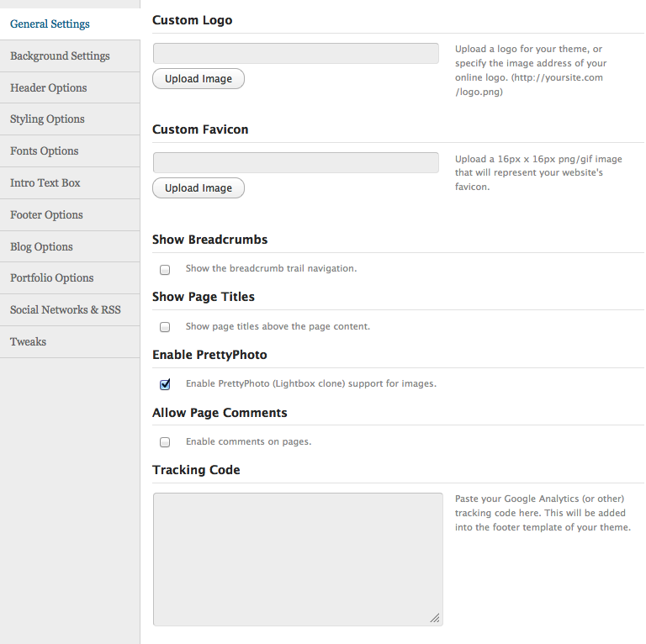Screen dimensions: 646x644
Task: Switch to Background Settings tab
Action: click(60, 55)
